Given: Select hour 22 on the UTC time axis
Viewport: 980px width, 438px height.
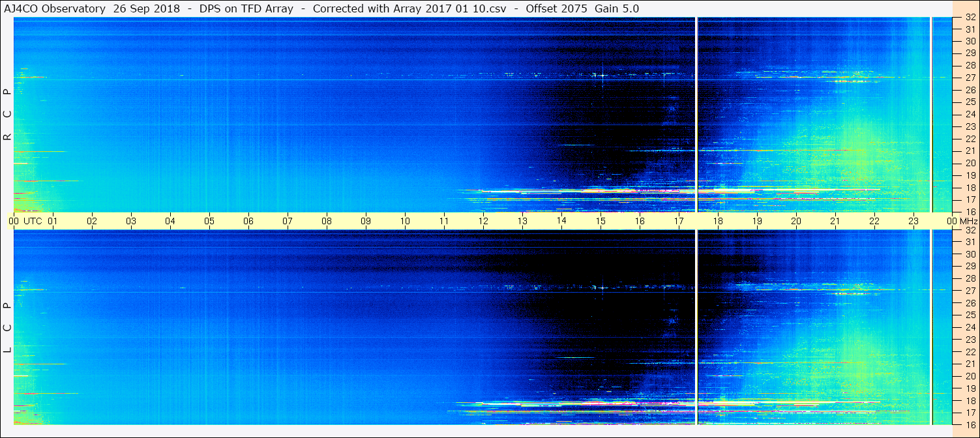Looking at the screenshot, I should (874, 221).
